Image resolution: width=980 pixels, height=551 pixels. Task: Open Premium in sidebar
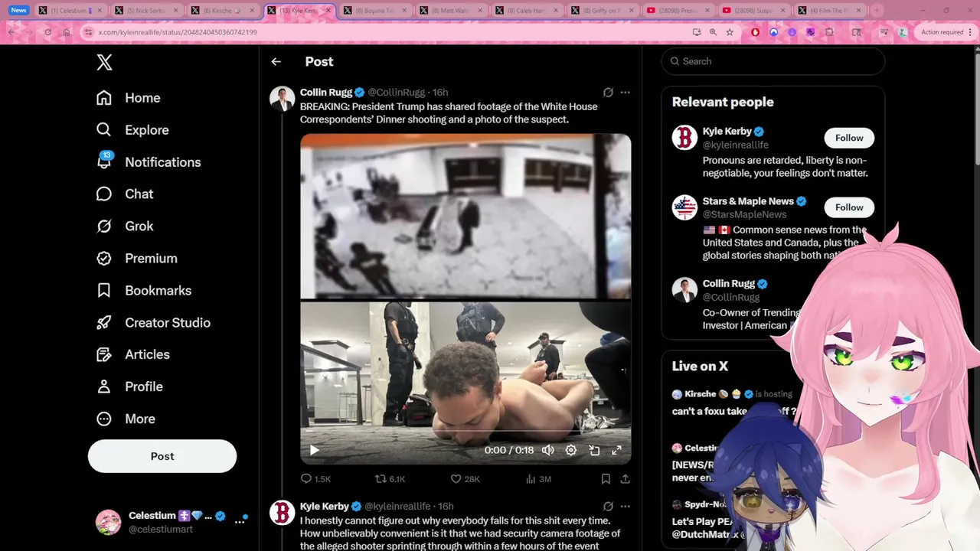[x=136, y=259]
